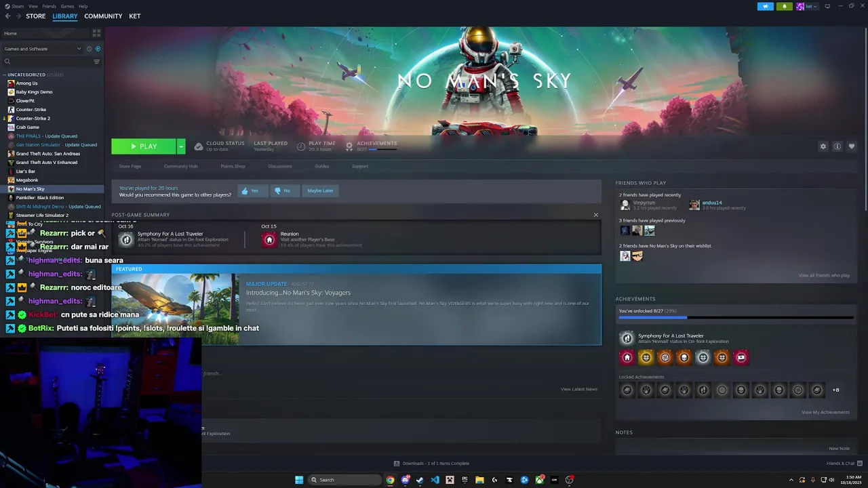Open Support link

[360, 166]
